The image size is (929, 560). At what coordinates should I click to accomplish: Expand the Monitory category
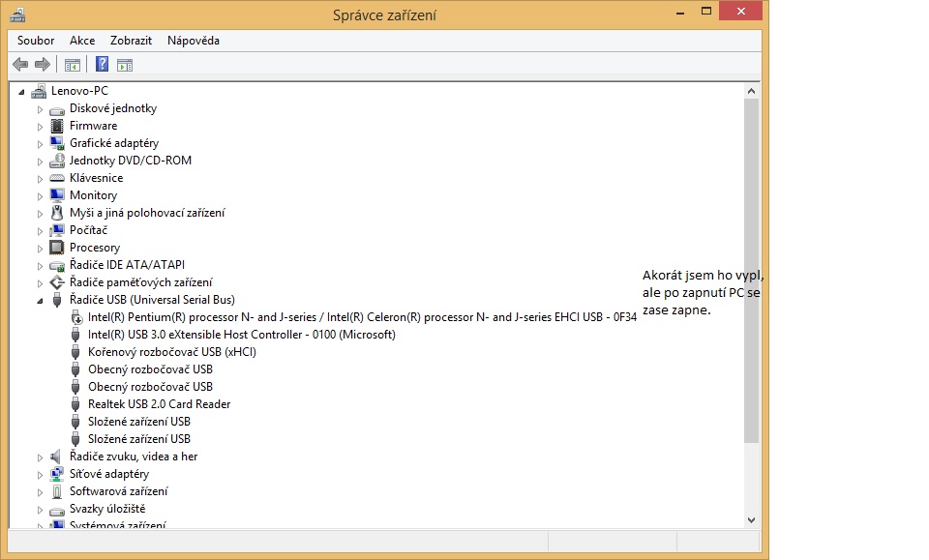[x=41, y=196]
